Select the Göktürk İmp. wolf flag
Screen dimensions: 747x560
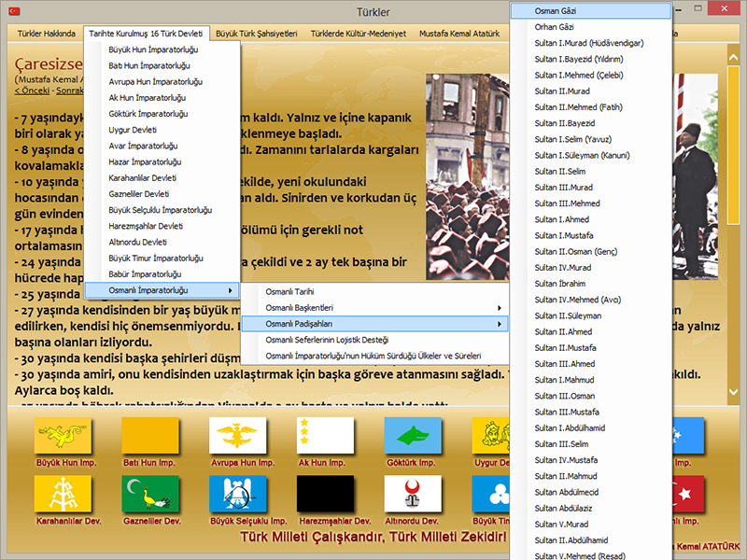(x=412, y=437)
